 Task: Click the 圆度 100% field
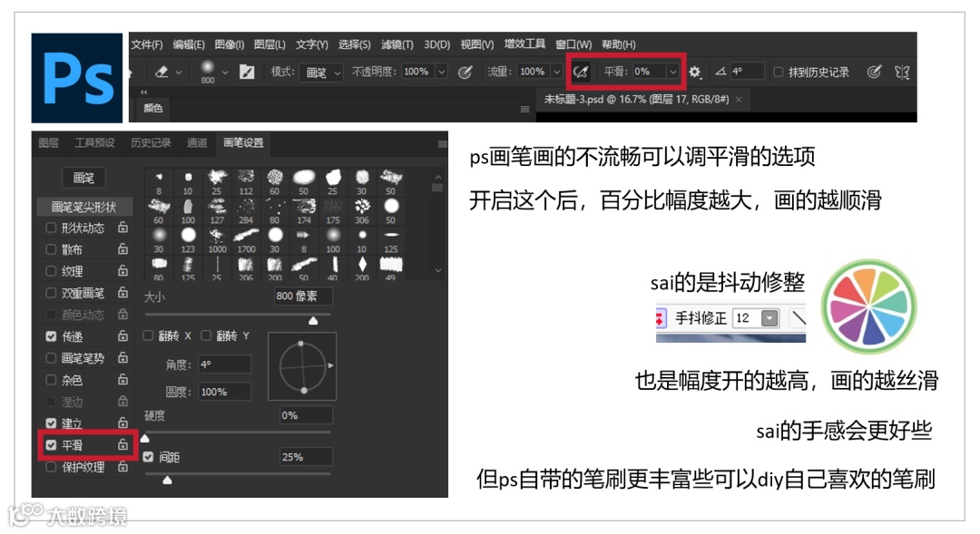coord(225,392)
